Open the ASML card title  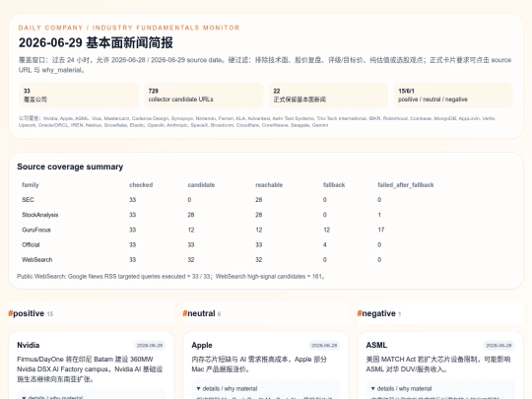coord(376,345)
